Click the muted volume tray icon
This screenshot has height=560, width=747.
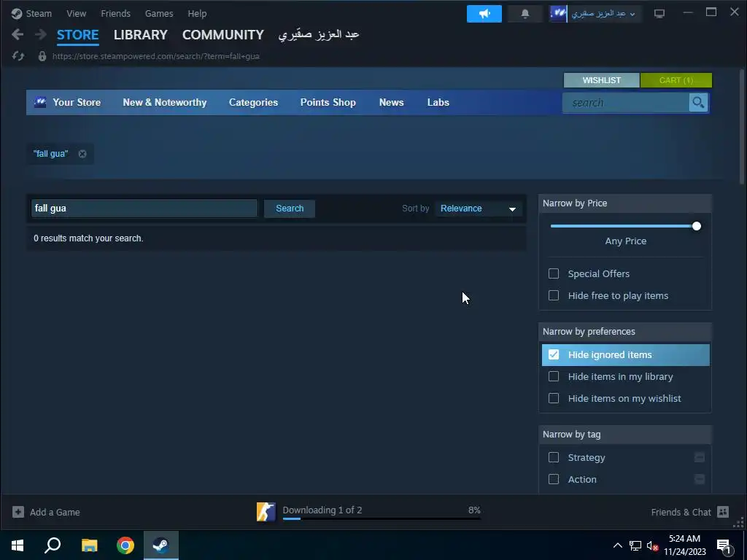pos(653,545)
